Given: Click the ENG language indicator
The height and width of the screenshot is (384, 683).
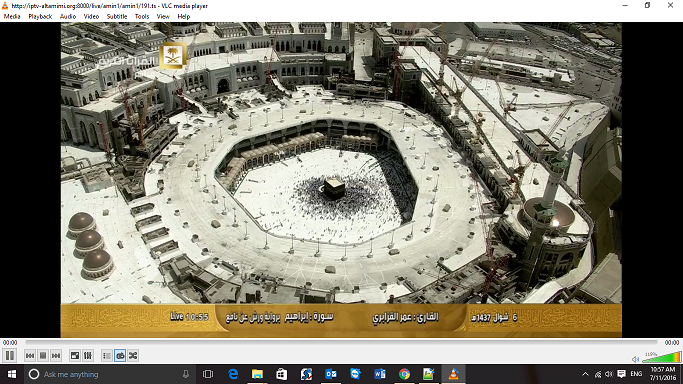Looking at the screenshot, I should coord(636,374).
